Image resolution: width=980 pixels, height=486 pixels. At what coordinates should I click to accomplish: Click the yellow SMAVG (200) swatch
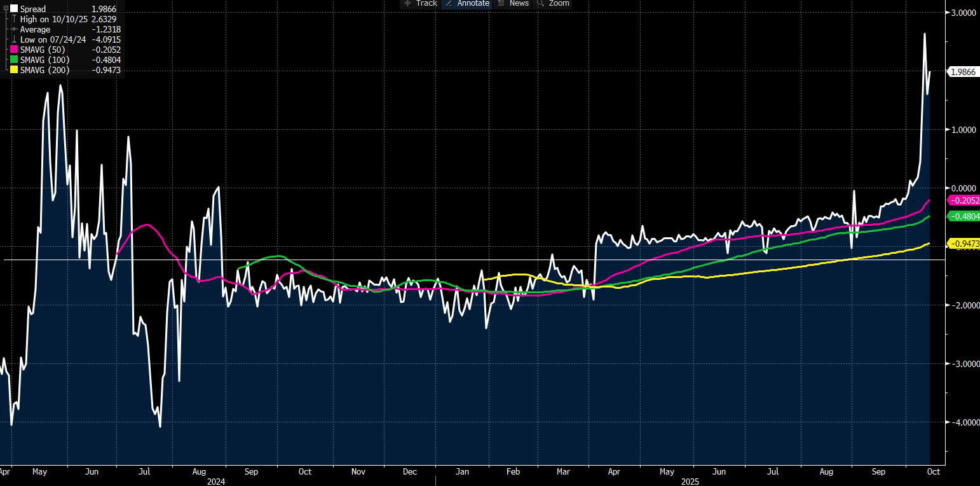(x=14, y=70)
